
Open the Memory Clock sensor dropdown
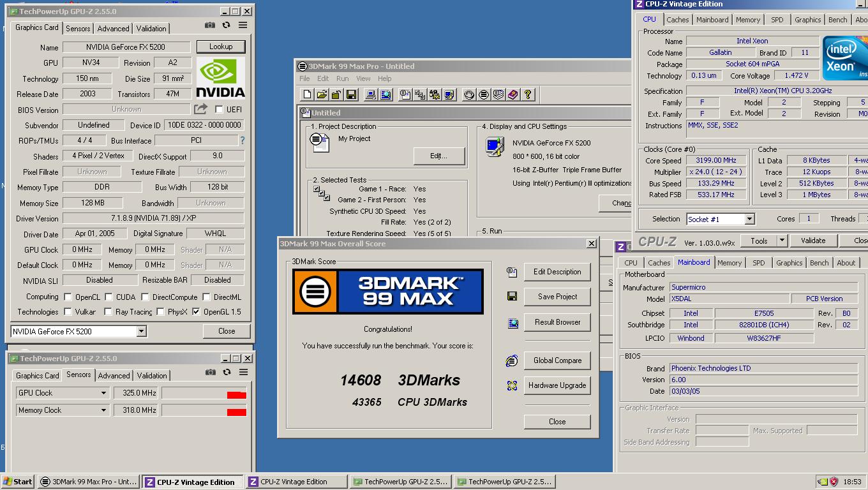click(x=103, y=410)
